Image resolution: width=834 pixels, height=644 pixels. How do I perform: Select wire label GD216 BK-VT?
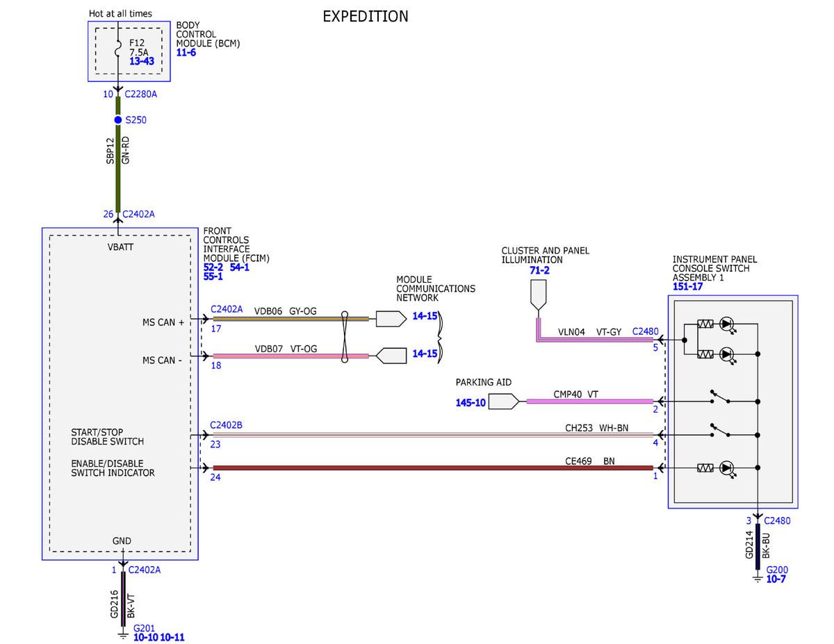(x=122, y=604)
